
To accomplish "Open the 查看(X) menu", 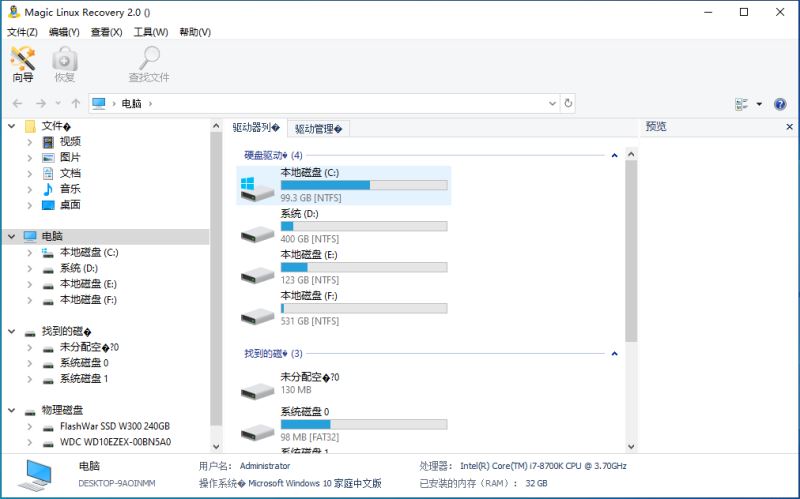I will pos(107,32).
